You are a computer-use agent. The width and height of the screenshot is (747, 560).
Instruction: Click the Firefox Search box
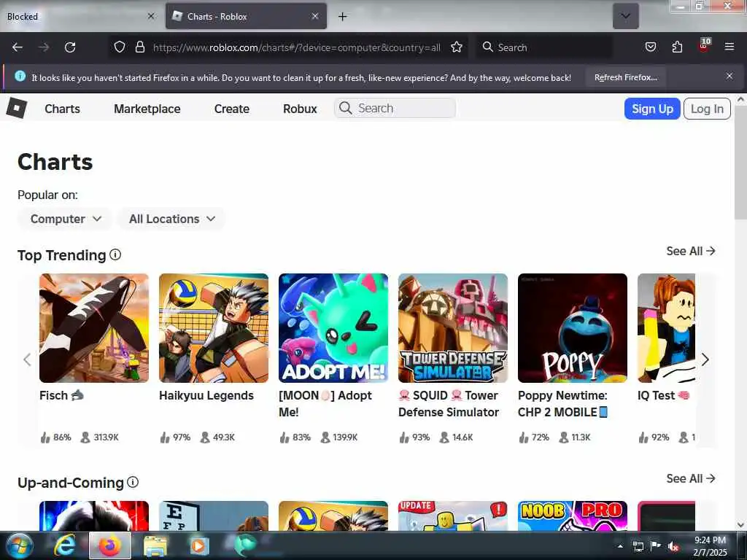544,47
